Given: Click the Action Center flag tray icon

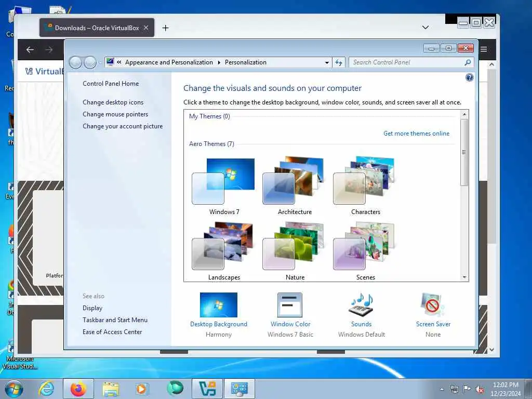Looking at the screenshot, I should tap(467, 390).
